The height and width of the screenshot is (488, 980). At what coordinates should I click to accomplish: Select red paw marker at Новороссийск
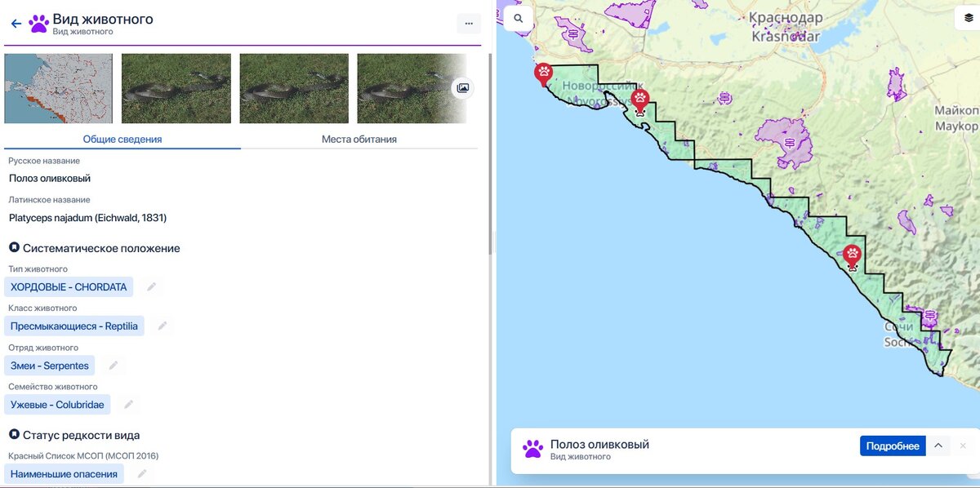tap(640, 101)
